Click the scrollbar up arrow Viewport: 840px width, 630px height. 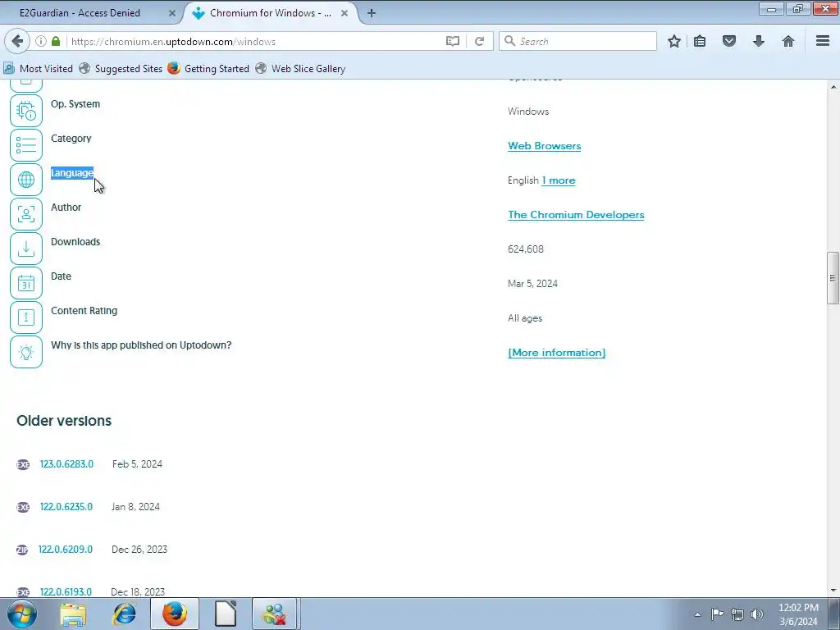(x=833, y=87)
